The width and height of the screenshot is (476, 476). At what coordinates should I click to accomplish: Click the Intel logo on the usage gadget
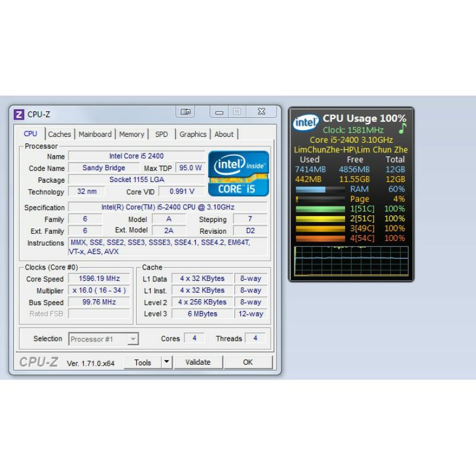click(305, 122)
